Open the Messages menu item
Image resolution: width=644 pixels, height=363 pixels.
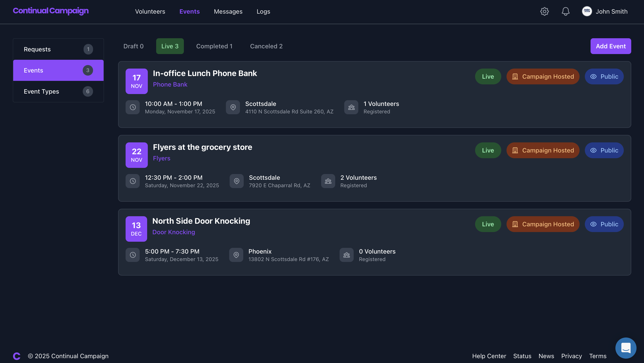(228, 11)
